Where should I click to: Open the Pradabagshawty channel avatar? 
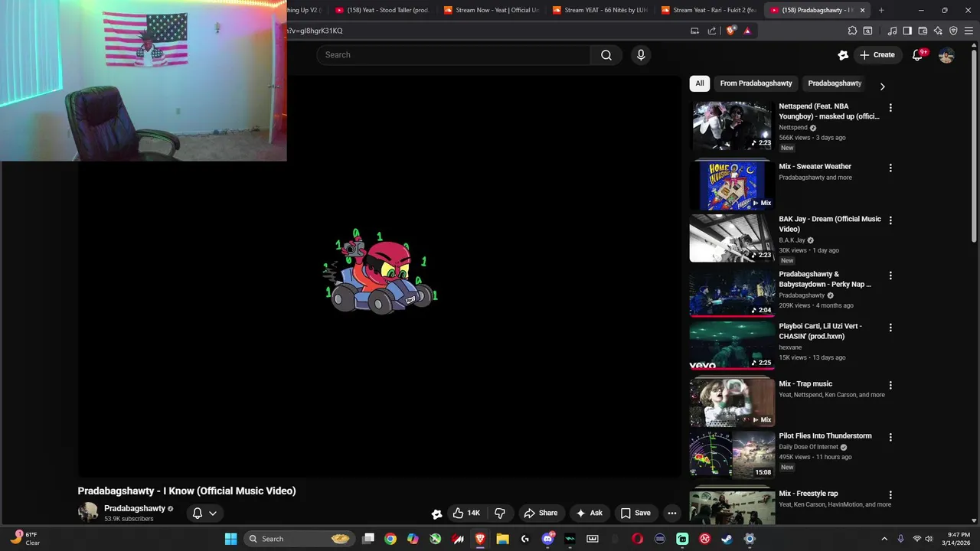(88, 512)
